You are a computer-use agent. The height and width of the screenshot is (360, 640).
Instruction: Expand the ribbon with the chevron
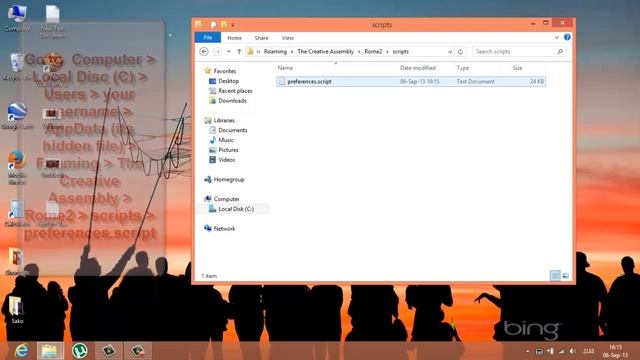point(557,37)
